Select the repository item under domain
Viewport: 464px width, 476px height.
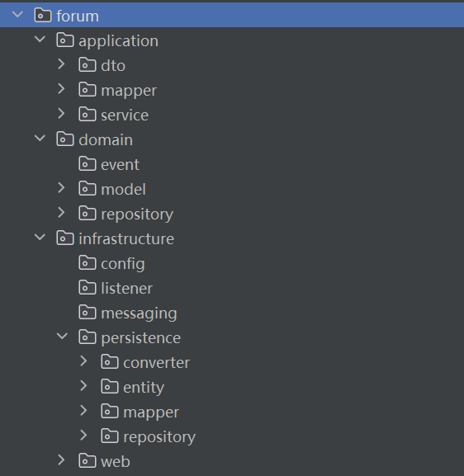[x=137, y=214]
